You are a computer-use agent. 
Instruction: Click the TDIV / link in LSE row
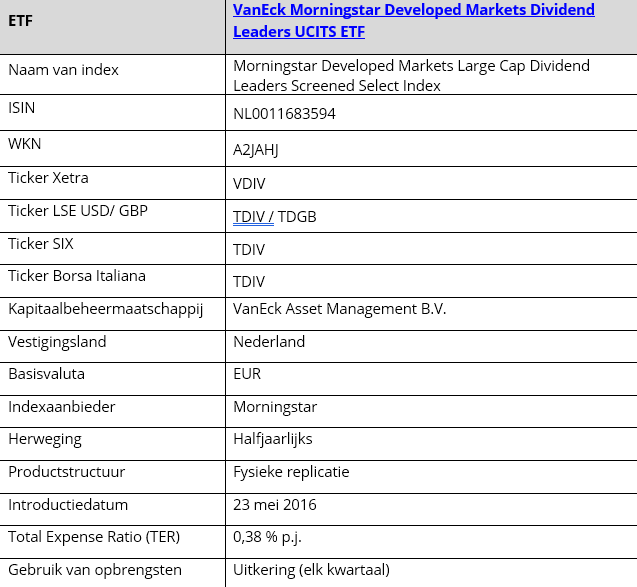click(253, 217)
